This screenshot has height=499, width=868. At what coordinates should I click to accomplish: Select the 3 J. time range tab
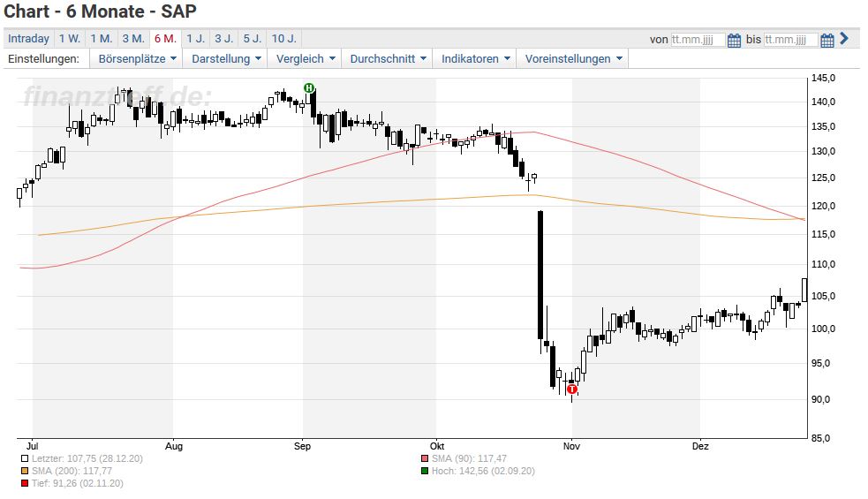click(x=224, y=39)
